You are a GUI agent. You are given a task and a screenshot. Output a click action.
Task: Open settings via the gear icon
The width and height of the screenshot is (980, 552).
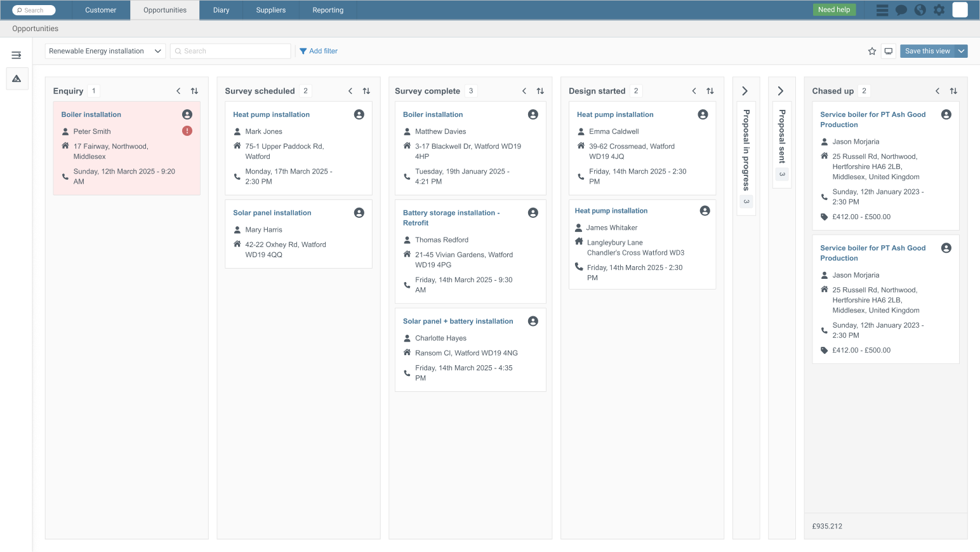click(x=939, y=10)
